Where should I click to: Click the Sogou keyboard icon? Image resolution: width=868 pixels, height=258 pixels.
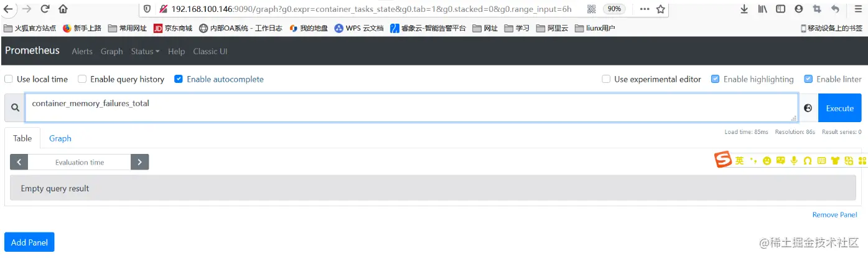[821, 160]
